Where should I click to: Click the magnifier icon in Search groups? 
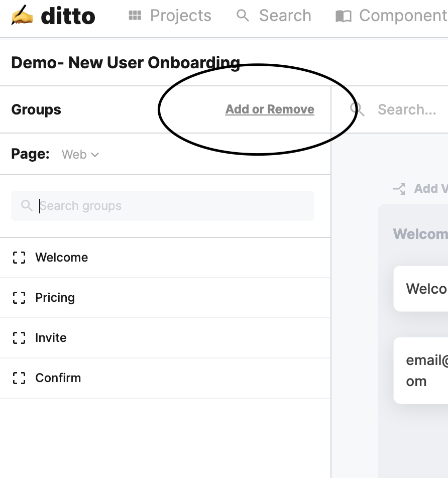pos(27,206)
